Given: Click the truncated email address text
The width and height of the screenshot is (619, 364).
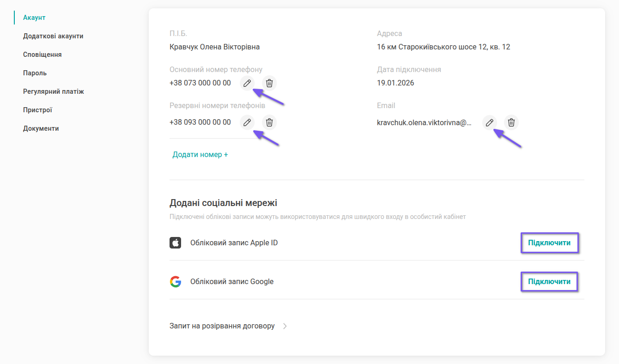Looking at the screenshot, I should point(424,122).
